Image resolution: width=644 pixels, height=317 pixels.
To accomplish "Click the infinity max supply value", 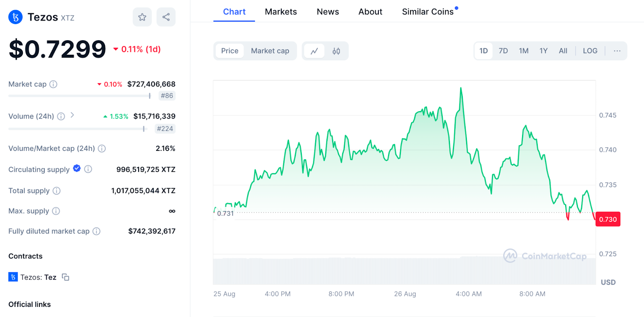I will coord(172,211).
